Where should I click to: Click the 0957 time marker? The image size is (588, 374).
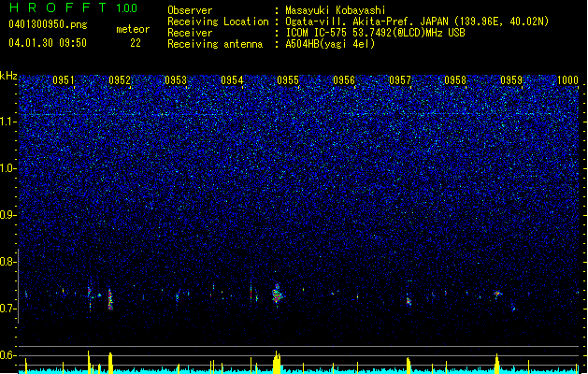pos(400,80)
